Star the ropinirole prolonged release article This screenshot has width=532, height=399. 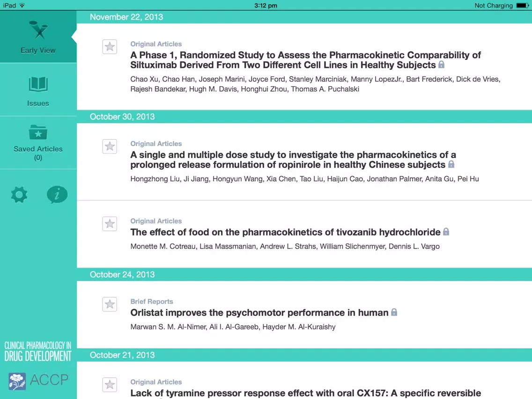(x=110, y=146)
